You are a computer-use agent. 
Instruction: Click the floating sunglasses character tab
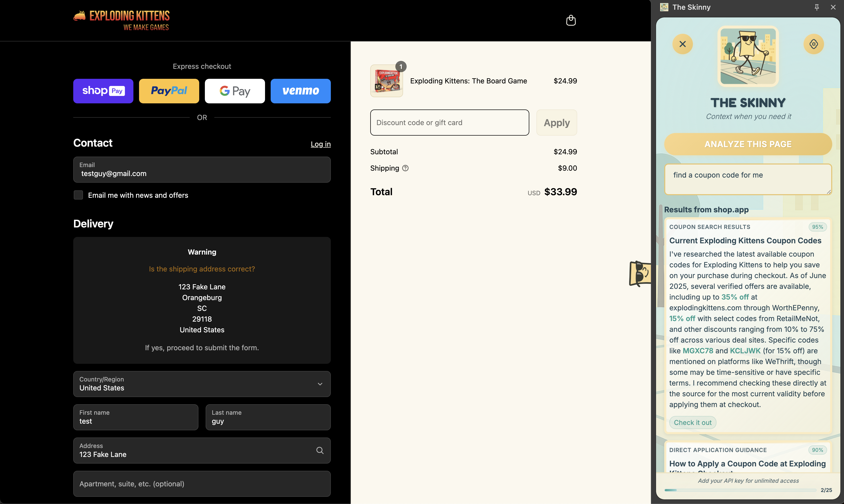(640, 273)
